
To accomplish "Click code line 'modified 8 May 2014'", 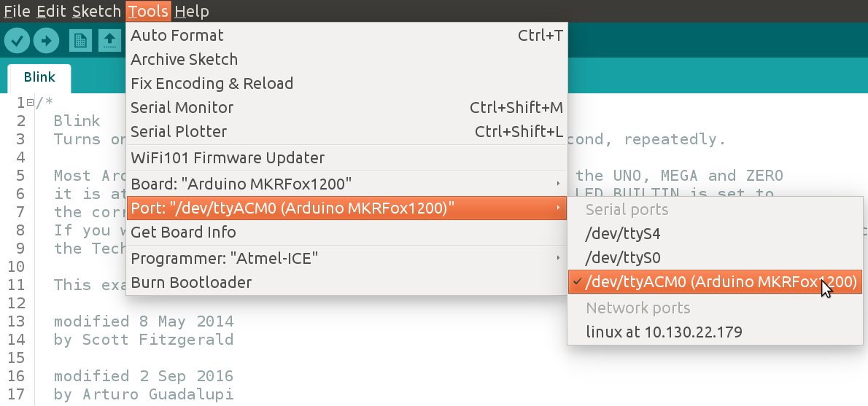I will click(144, 321).
